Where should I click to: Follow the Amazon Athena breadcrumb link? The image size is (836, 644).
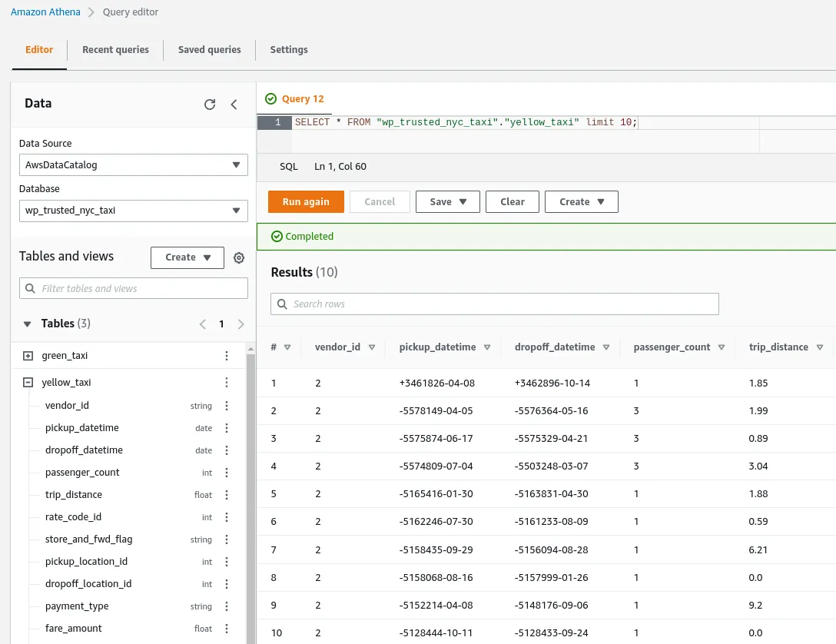point(45,12)
